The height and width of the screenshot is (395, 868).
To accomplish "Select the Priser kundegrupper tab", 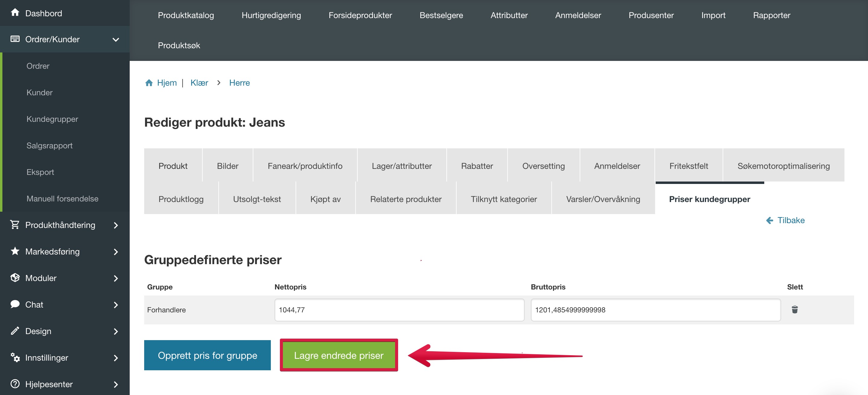I will point(709,199).
